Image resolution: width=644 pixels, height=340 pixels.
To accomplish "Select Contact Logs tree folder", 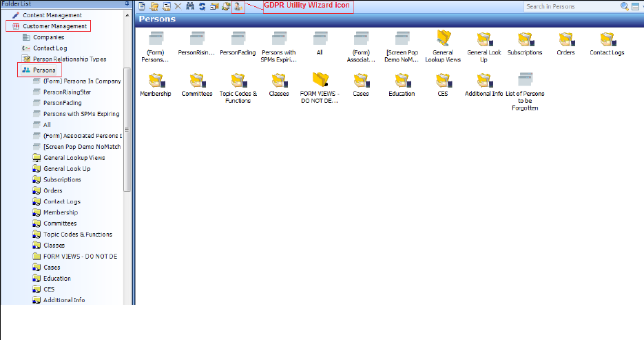I will tap(62, 201).
